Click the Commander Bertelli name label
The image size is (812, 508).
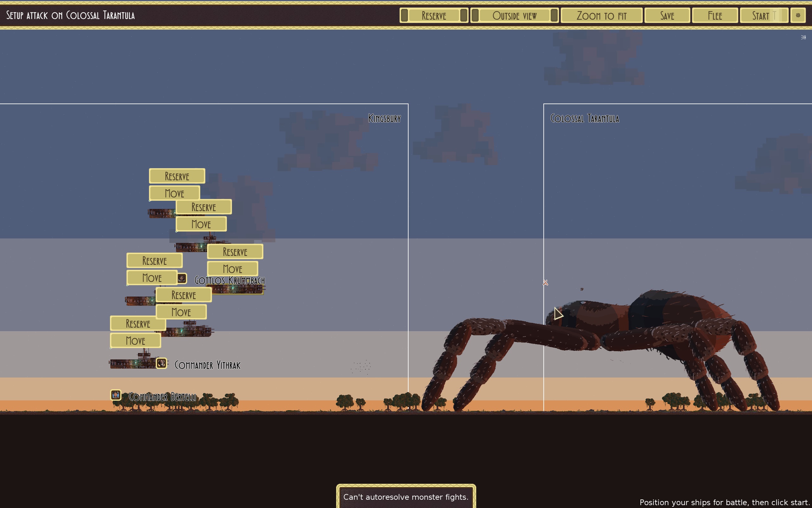tap(162, 397)
